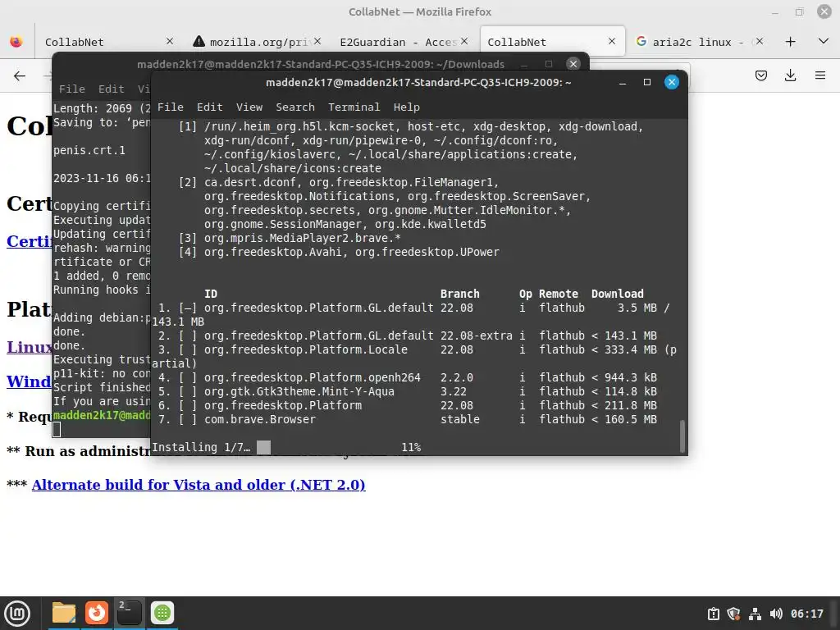Image resolution: width=840 pixels, height=630 pixels.
Task: Close the aria2c linux tab
Action: click(759, 41)
